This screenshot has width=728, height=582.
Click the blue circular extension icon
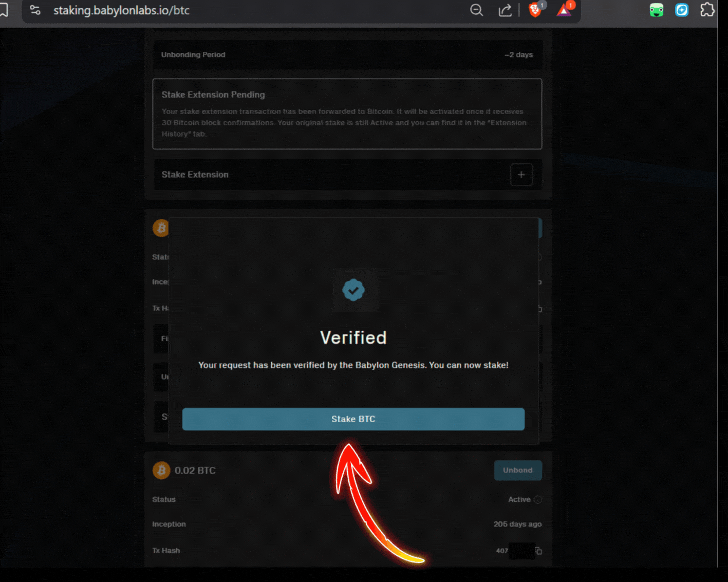click(681, 10)
